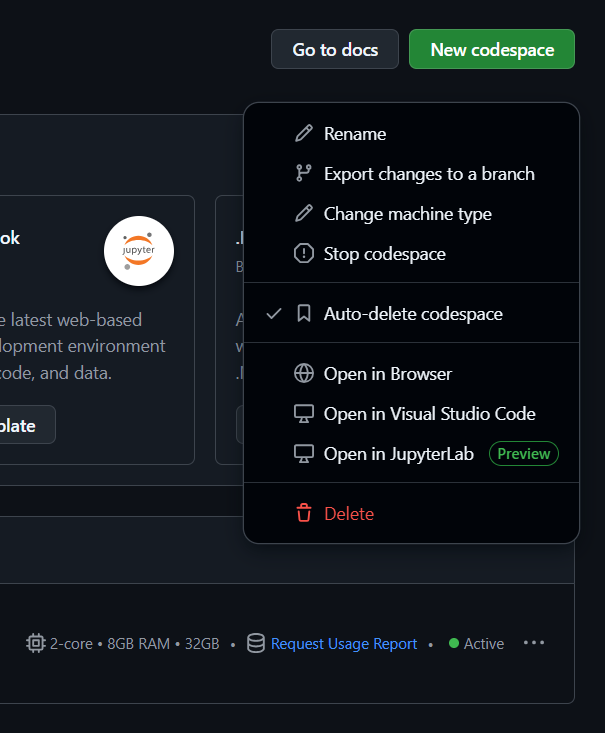Open the three-dot codespace options menu
Screen dimensions: 605x733
[534, 643]
